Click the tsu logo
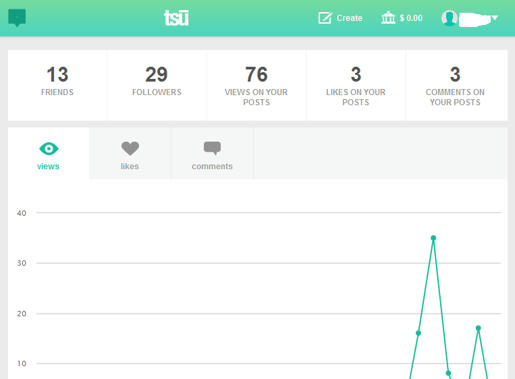 tap(176, 18)
